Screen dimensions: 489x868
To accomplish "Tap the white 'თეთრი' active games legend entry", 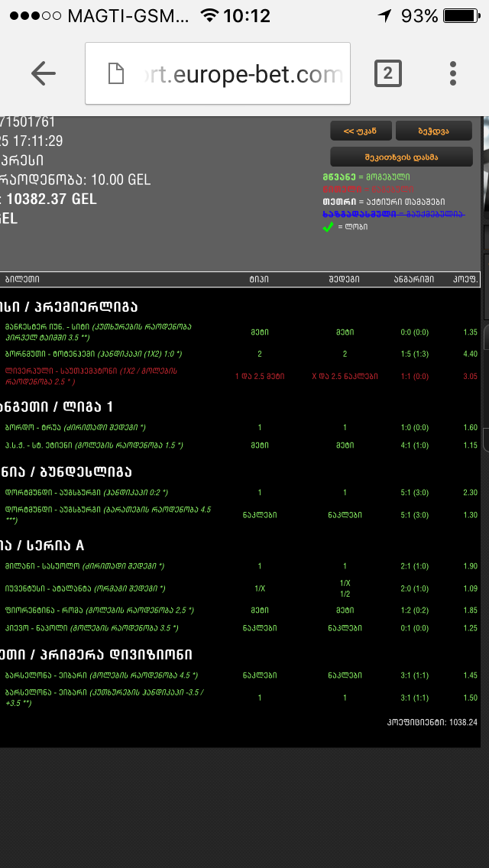I will point(384,202).
